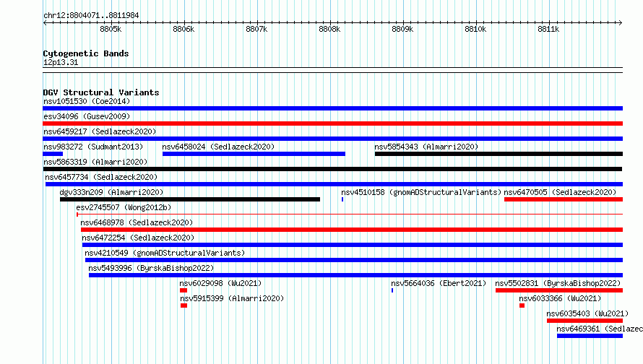Open nsv4210549 (gnomADStructuralVariants) label
Image resolution: width=643 pixels, height=364 pixels.
tap(165, 253)
